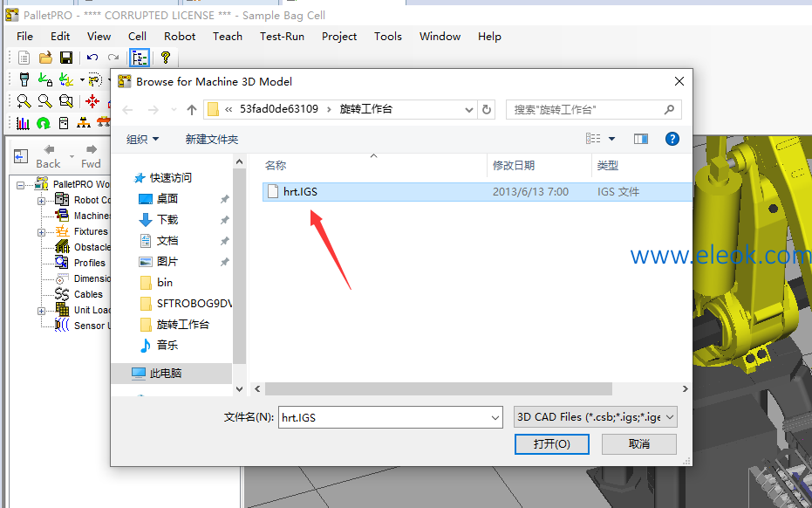Click the green circular arrow icon
Viewport: 812px width, 508px height.
pos(44,123)
